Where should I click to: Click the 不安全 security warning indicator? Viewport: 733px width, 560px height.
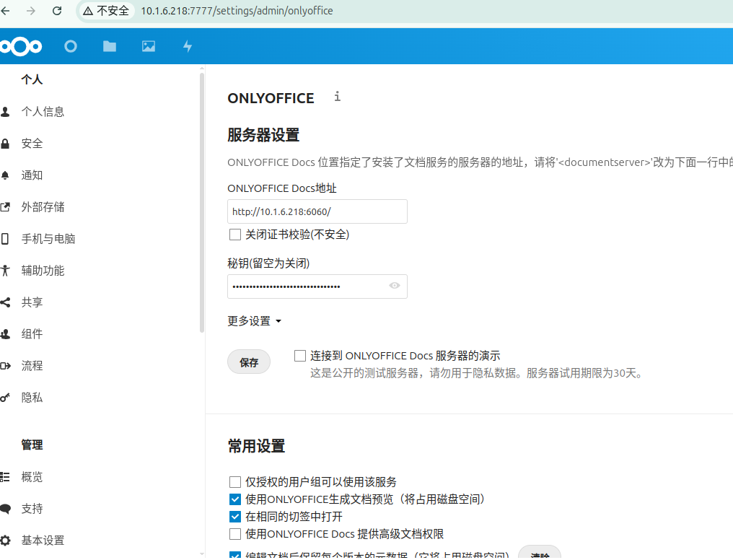click(x=106, y=11)
